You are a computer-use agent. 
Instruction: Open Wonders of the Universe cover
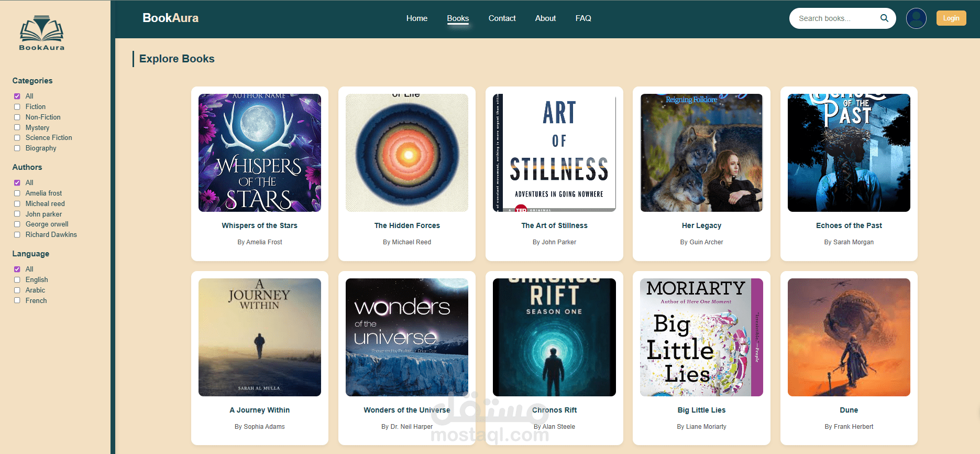click(407, 337)
